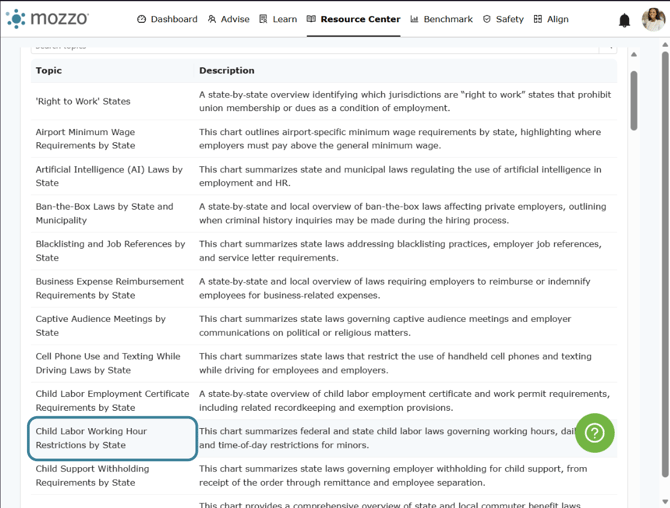
Task: Open Child Support Withholding Requirements topic
Action: 92,476
